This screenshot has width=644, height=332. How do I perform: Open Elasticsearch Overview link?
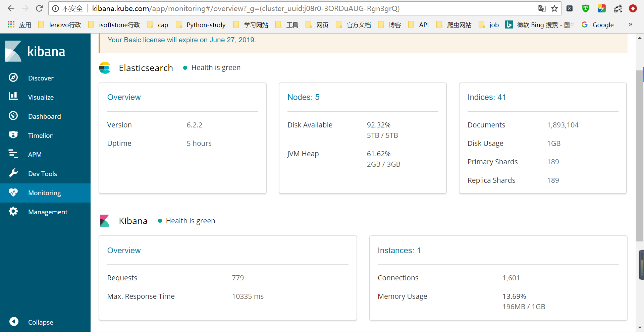coord(124,97)
